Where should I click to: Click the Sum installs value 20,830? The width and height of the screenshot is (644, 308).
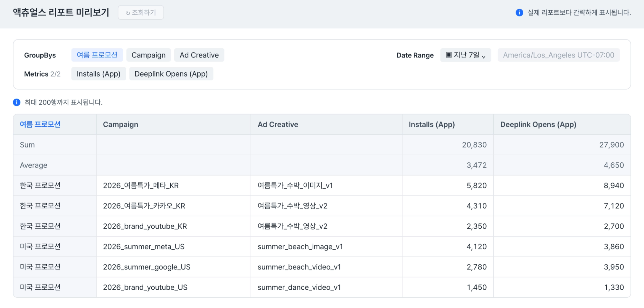(x=474, y=145)
